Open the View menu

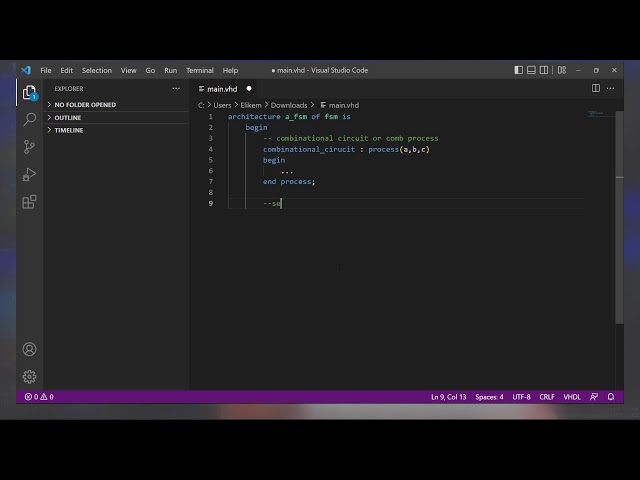click(x=129, y=70)
